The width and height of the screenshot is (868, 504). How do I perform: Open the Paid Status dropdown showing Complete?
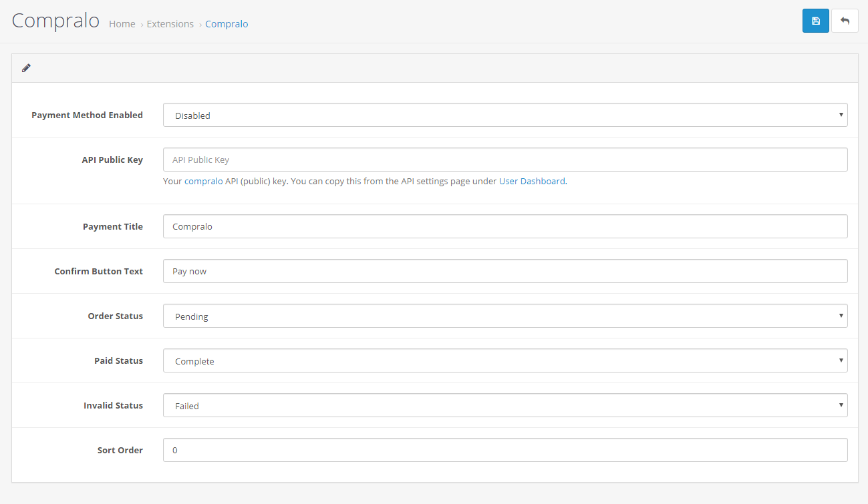[505, 360]
